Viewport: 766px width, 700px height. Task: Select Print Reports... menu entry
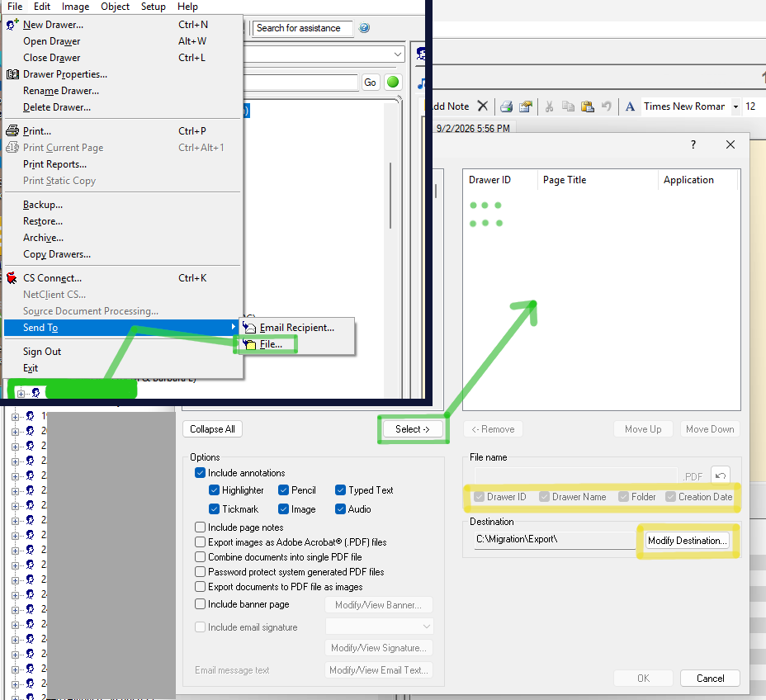pyautogui.click(x=123, y=164)
